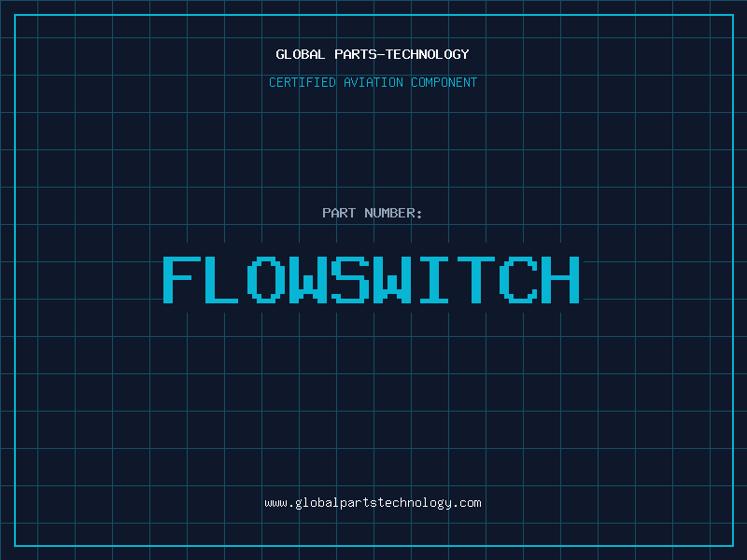Open the www.globalpartstechnology.com link

click(x=373, y=503)
